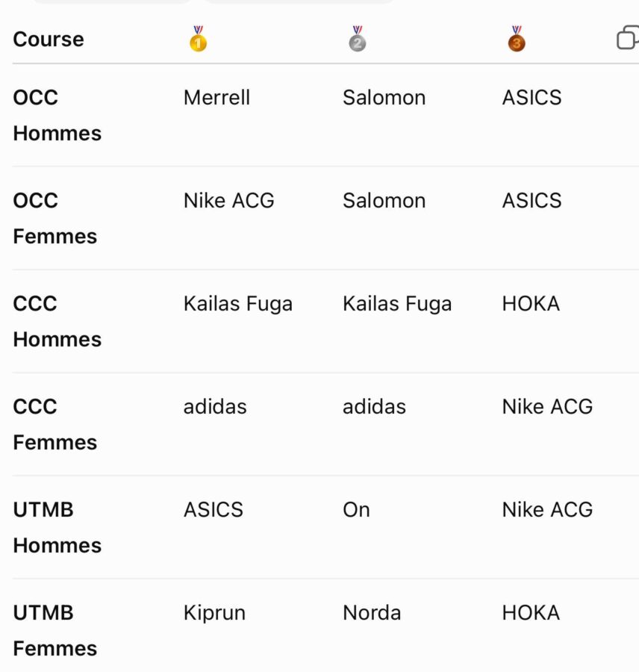
Task: Select OCC Femmes row label
Action: [x=54, y=219]
